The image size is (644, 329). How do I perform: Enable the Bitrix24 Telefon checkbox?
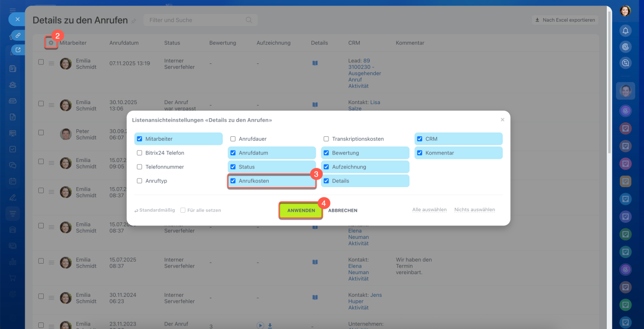(140, 153)
